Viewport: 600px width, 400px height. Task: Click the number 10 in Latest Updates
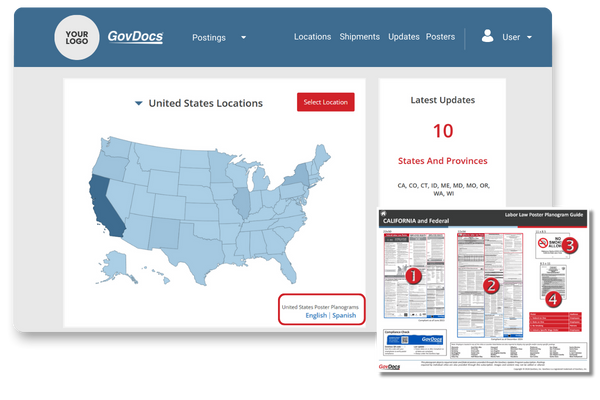pyautogui.click(x=443, y=131)
